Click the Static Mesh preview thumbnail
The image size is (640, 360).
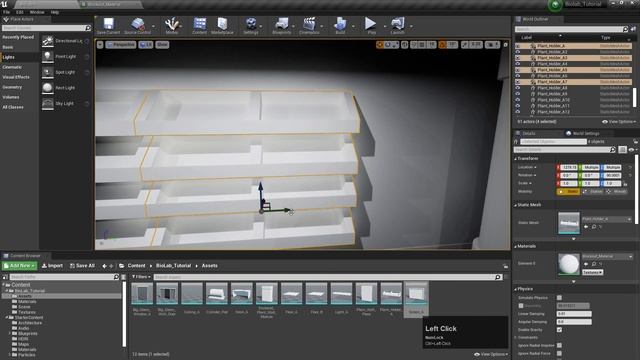coord(569,223)
